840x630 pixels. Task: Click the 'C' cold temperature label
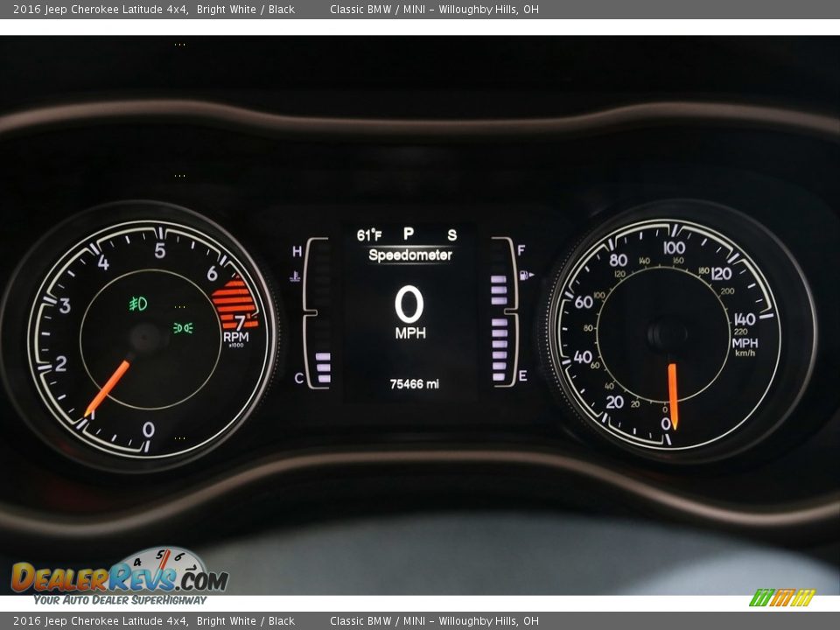[x=299, y=378]
